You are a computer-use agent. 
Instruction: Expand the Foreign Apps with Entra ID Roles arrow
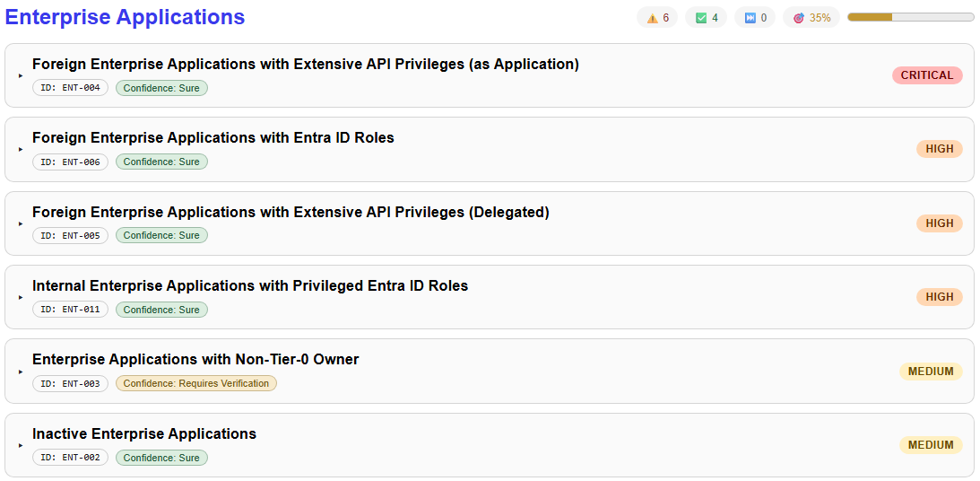click(x=21, y=149)
